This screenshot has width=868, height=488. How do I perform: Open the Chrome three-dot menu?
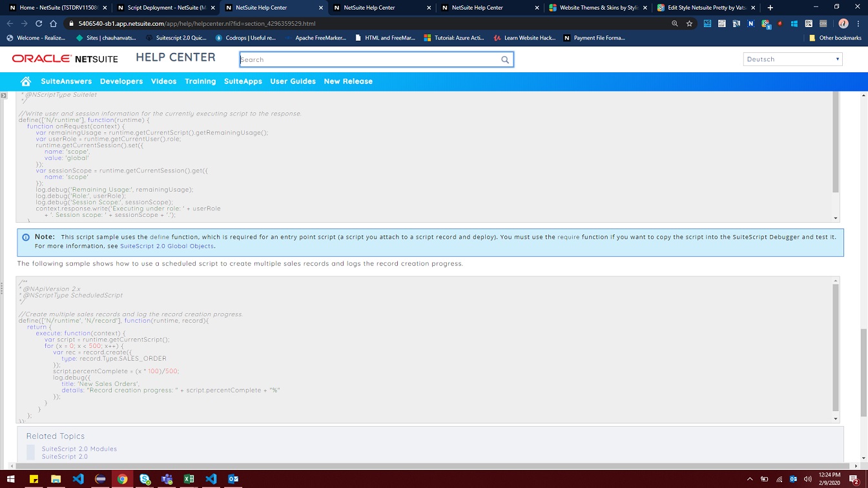coord(858,23)
